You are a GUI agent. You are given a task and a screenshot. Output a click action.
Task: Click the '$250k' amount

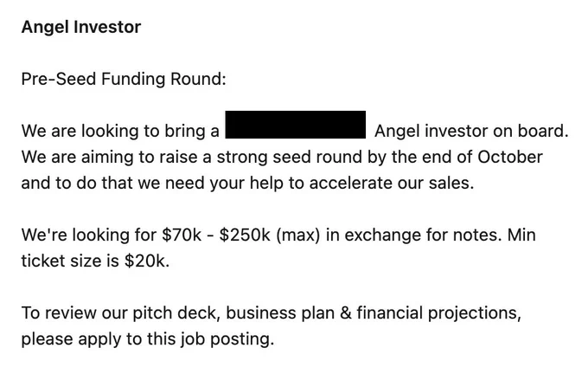(245, 235)
